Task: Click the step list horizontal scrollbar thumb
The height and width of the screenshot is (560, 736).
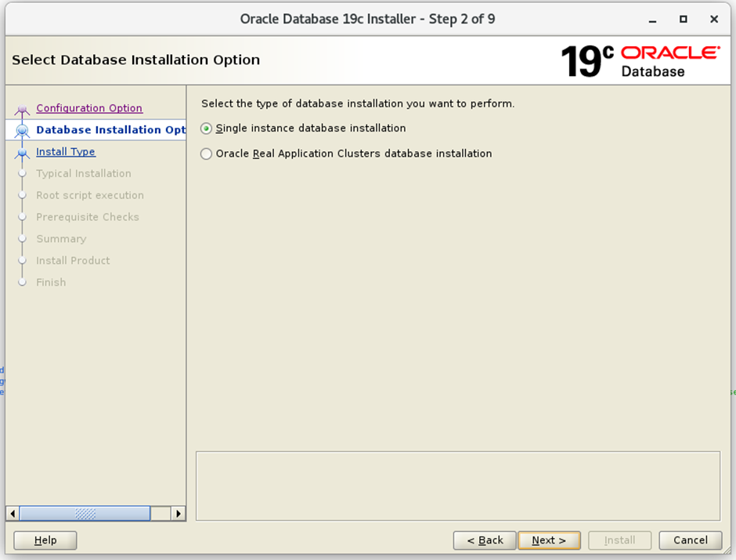Action: pos(85,514)
